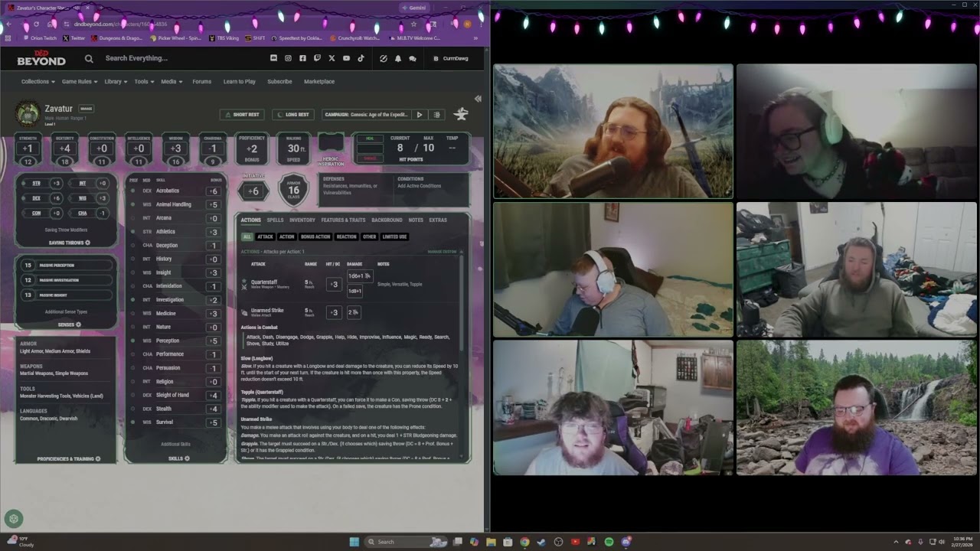This screenshot has width=980, height=551.
Task: Expand the Collections menu
Action: click(x=38, y=81)
